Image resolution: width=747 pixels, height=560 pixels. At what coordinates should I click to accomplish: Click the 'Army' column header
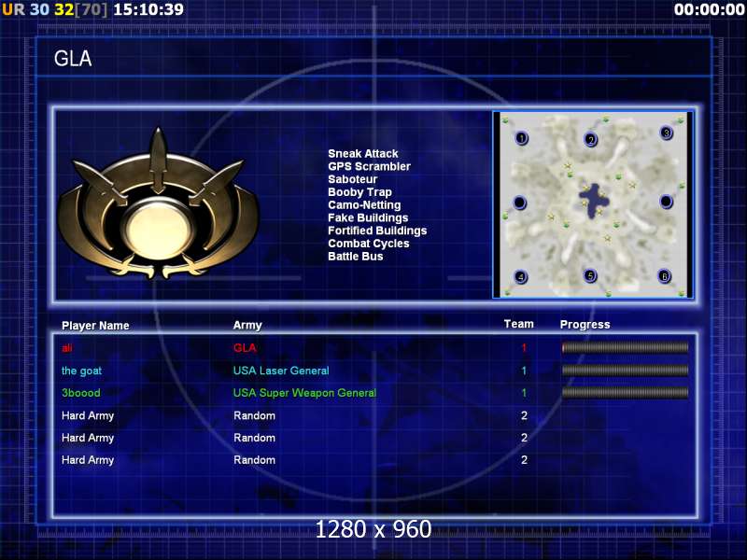click(247, 326)
